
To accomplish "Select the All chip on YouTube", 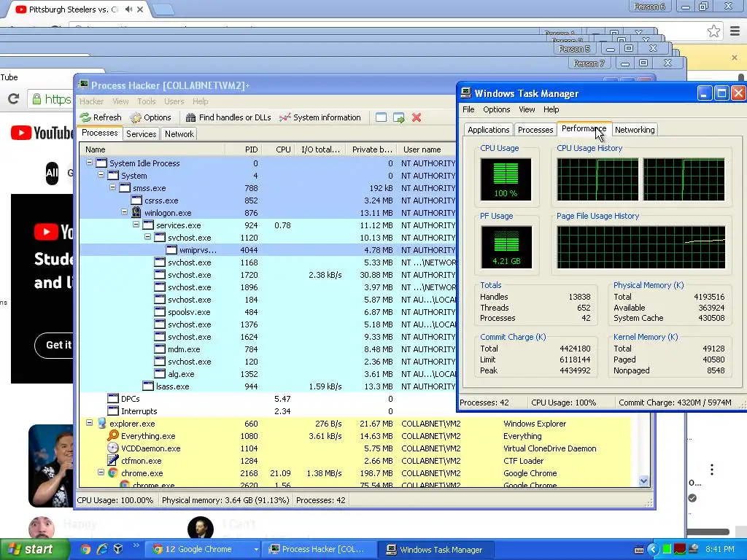I will 52,173.
